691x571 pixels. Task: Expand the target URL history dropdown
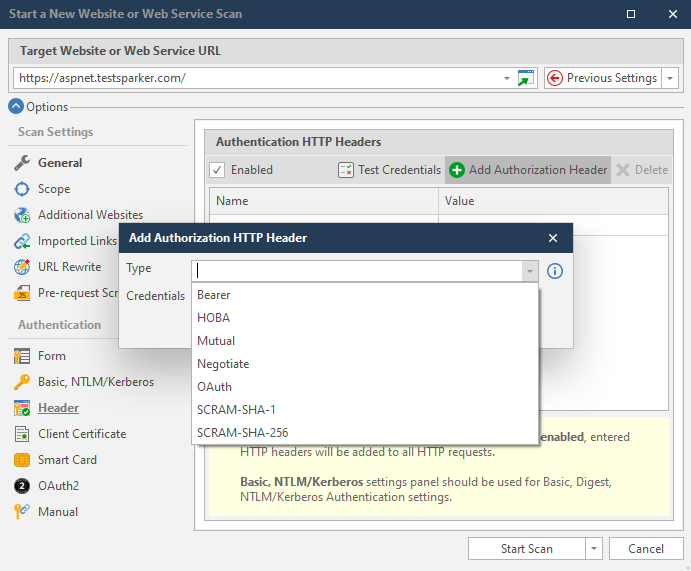[x=507, y=78]
